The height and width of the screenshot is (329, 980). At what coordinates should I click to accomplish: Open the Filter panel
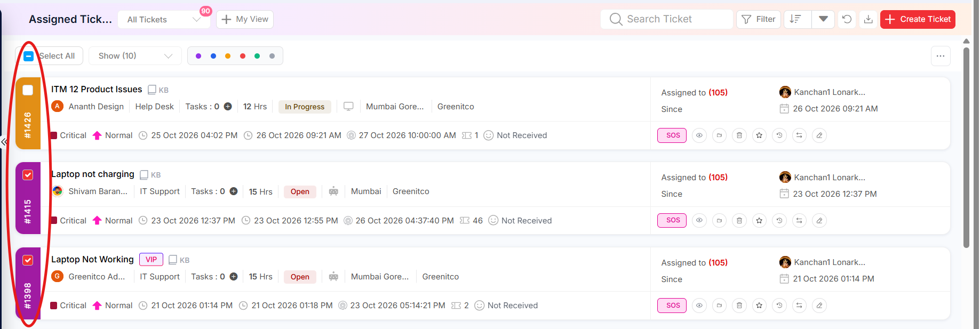[759, 19]
